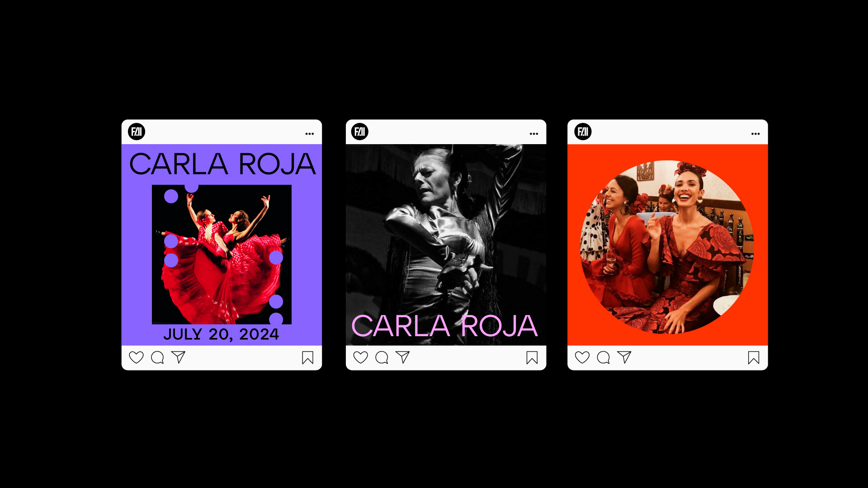The image size is (868, 488).
Task: Save the black-and-white dancer post with bookmark
Action: pos(532,358)
